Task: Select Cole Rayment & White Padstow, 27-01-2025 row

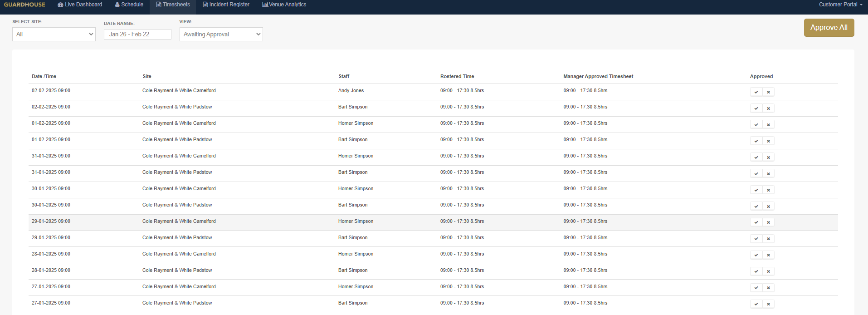Action: [x=177, y=303]
